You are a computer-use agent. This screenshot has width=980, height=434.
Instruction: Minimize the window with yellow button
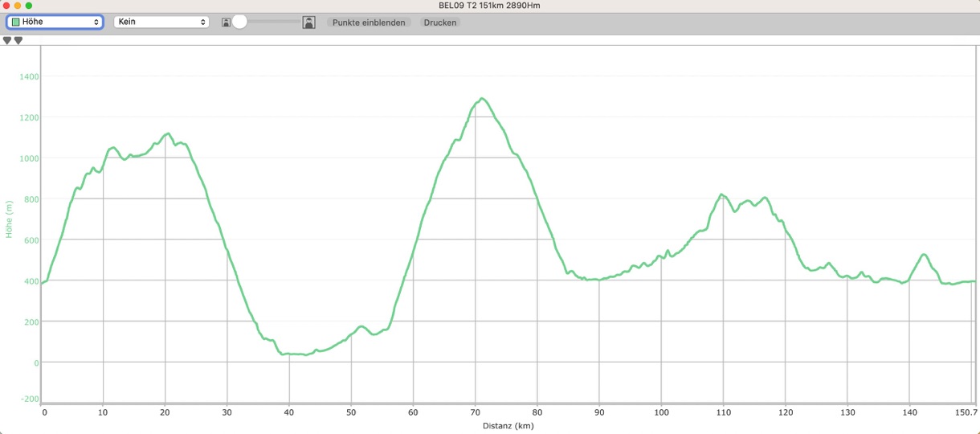point(18,6)
